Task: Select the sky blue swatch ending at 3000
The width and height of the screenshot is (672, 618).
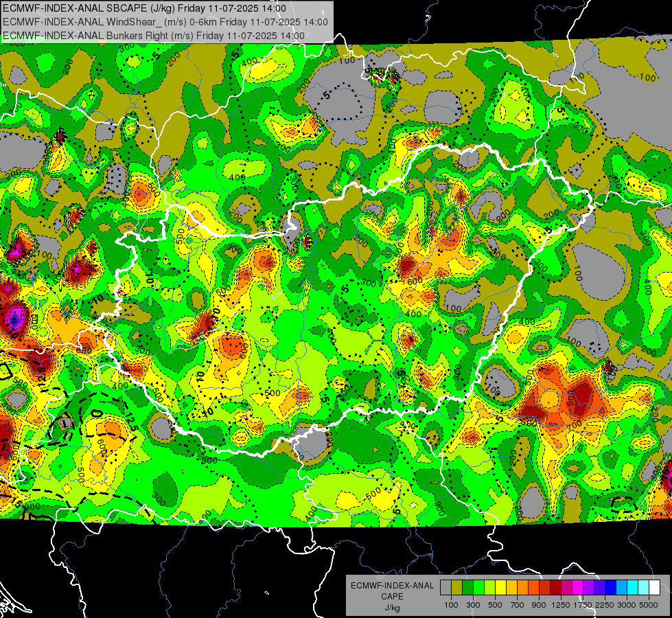Action: 621,588
